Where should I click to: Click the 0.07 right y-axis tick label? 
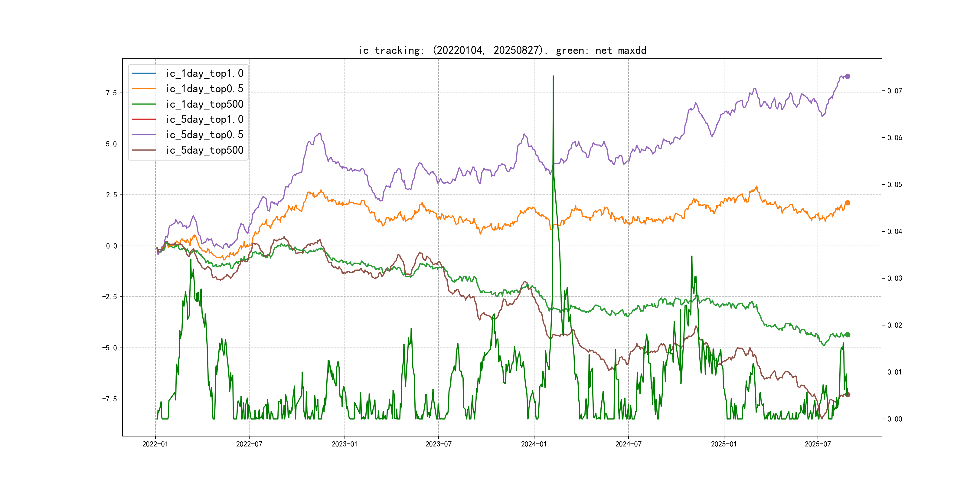pos(894,91)
